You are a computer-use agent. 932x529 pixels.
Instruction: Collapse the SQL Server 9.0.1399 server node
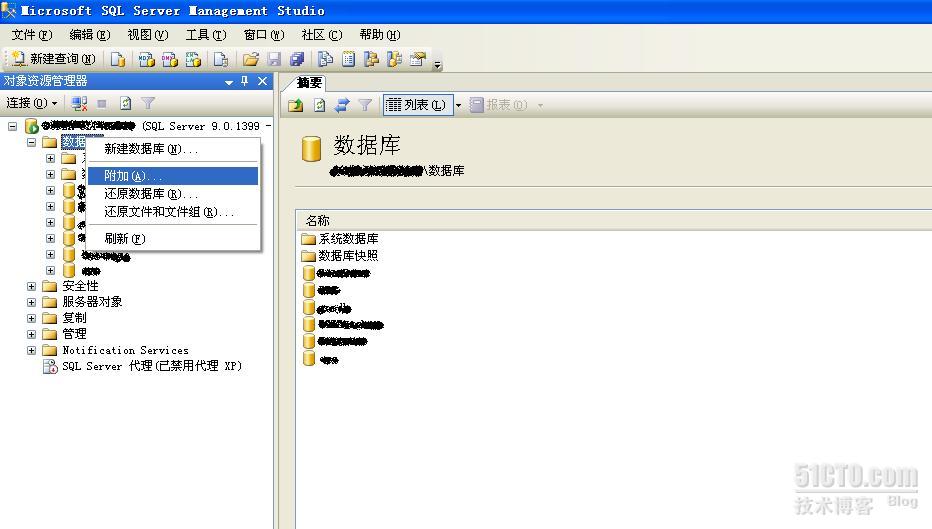(12, 126)
